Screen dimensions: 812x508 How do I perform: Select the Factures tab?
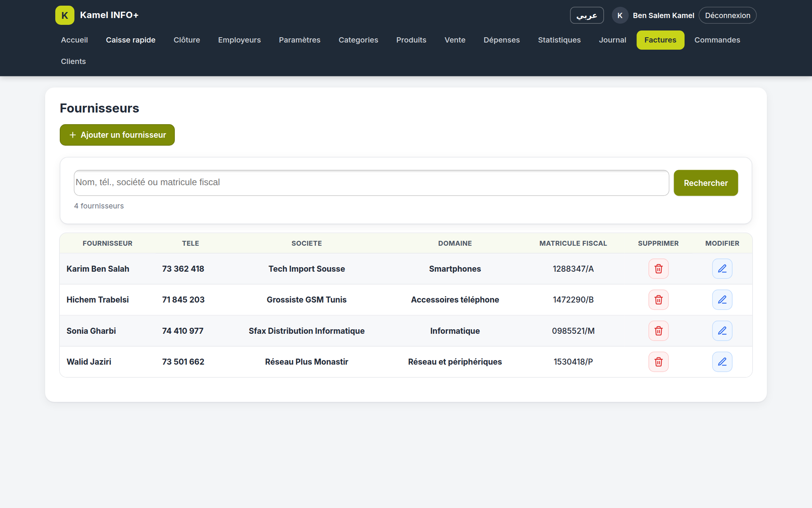(660, 40)
